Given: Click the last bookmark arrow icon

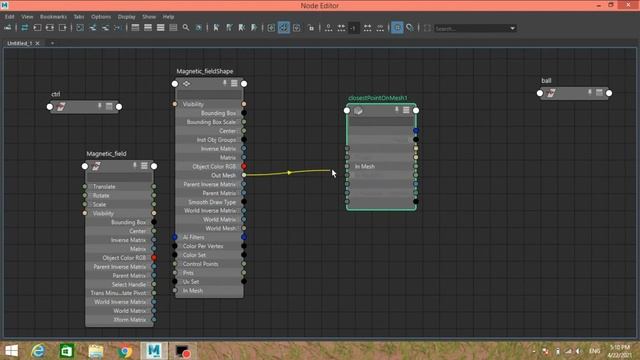Looking at the screenshot, I should [x=254, y=28].
